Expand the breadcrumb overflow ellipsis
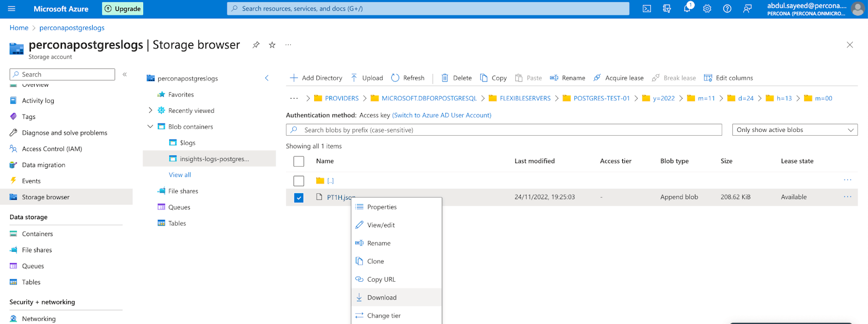The image size is (868, 324). coord(294,98)
